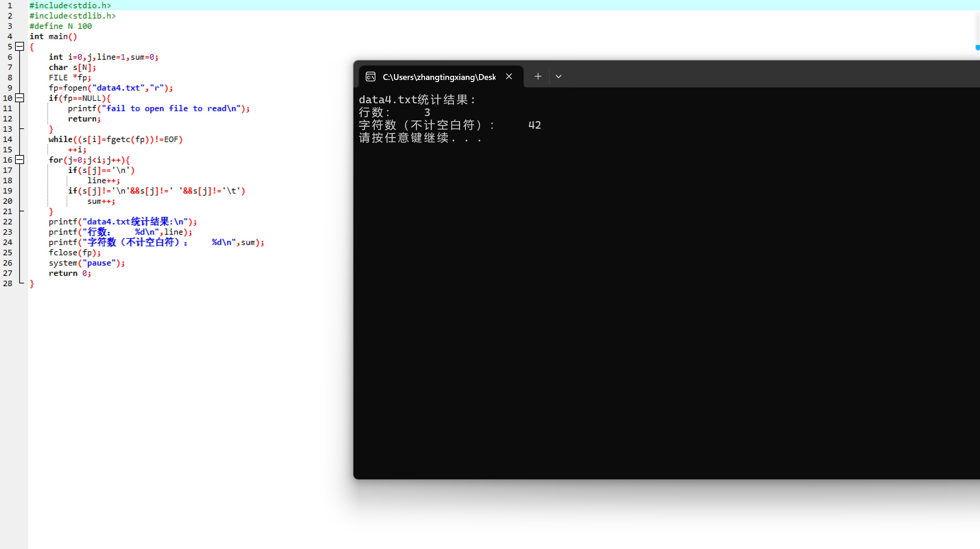Open the terminal new-tab dropdown chevron
The image size is (980, 549).
coord(559,77)
